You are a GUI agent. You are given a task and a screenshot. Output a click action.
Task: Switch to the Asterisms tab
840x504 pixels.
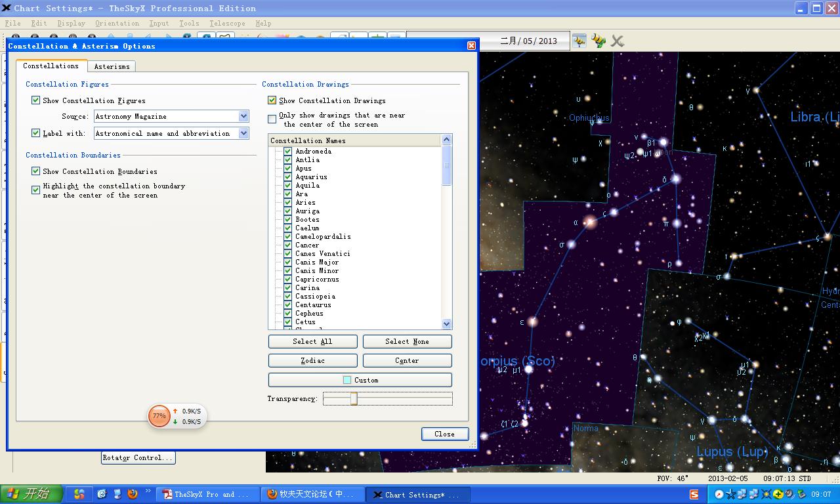112,66
